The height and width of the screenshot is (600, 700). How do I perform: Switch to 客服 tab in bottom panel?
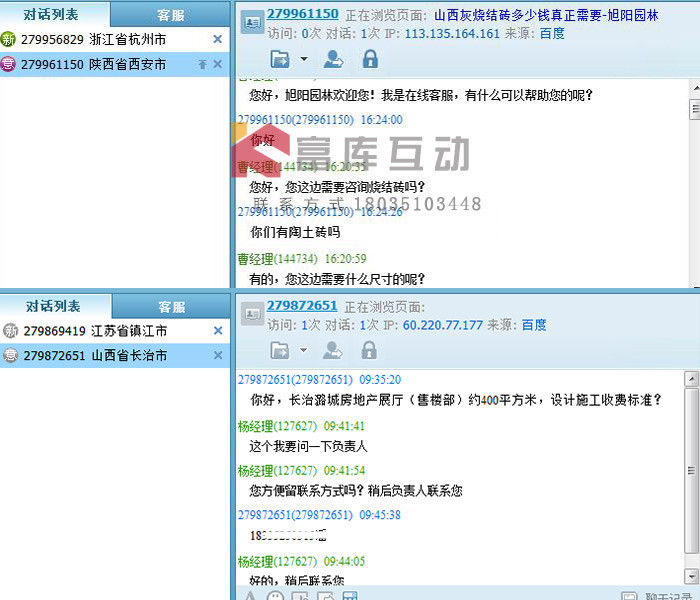pos(171,307)
